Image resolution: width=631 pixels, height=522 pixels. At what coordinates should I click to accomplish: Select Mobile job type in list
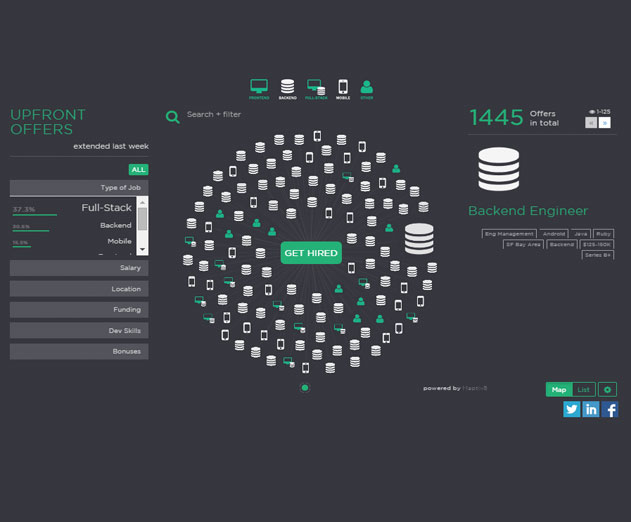(x=120, y=241)
